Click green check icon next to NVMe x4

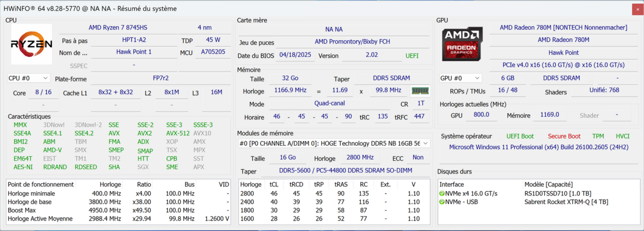click(442, 193)
